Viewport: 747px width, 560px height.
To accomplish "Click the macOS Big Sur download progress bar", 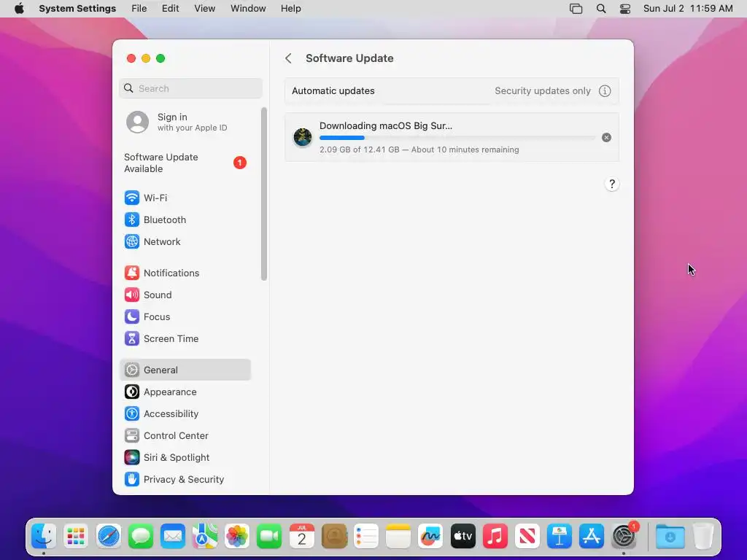I will tap(457, 138).
